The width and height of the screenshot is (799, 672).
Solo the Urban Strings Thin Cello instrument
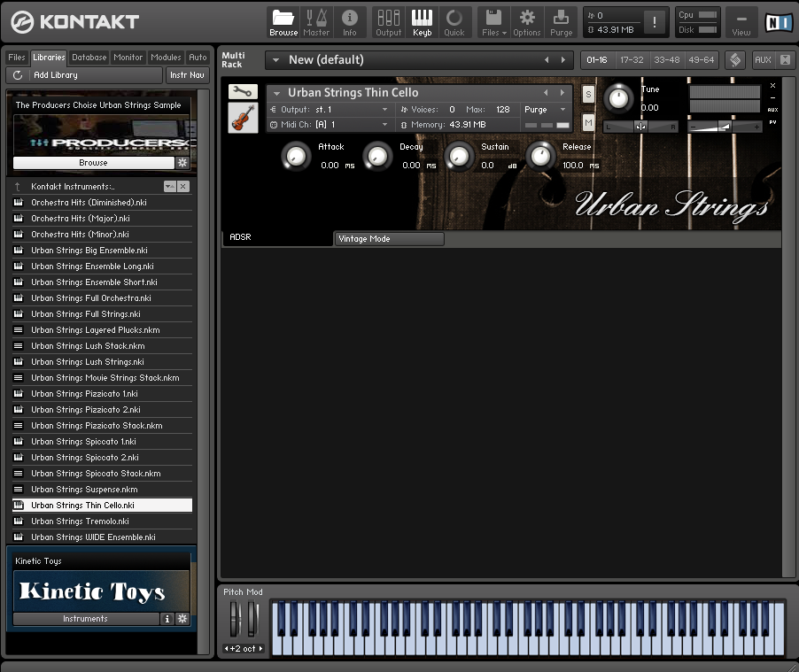pyautogui.click(x=588, y=94)
